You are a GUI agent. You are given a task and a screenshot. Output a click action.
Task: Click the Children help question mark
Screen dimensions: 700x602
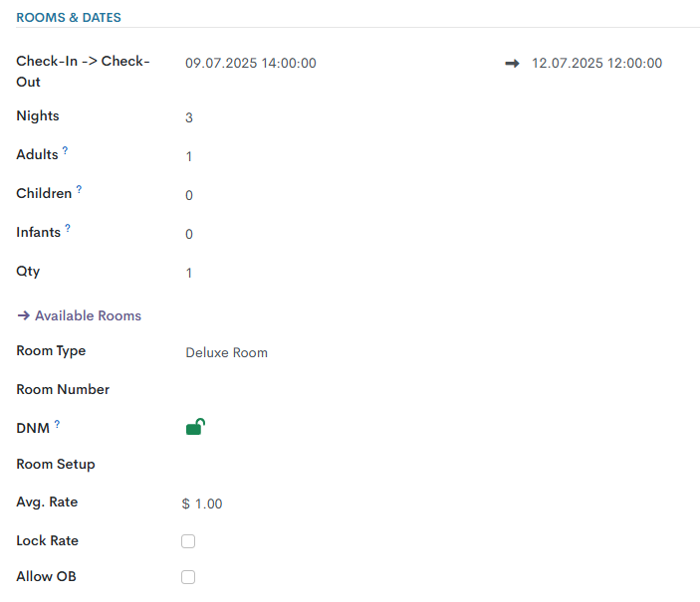(79, 189)
